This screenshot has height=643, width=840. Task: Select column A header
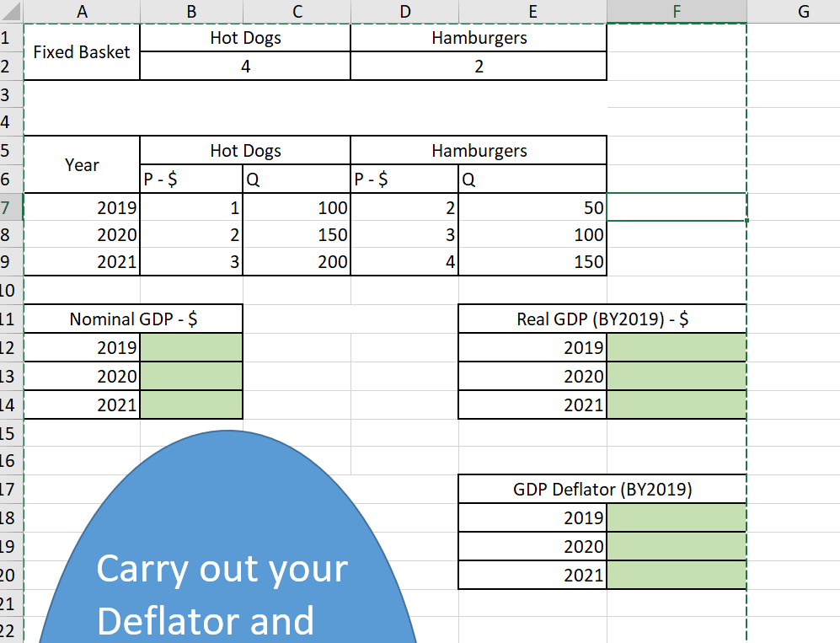click(x=82, y=11)
